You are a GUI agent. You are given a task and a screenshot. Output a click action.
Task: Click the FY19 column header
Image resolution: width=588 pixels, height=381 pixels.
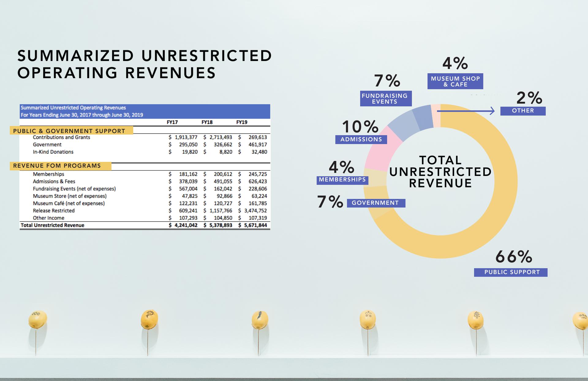click(x=242, y=122)
